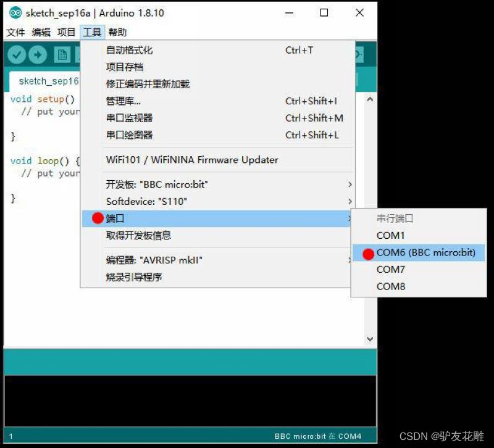Open the 项目 menu
The image size is (494, 448).
click(66, 32)
